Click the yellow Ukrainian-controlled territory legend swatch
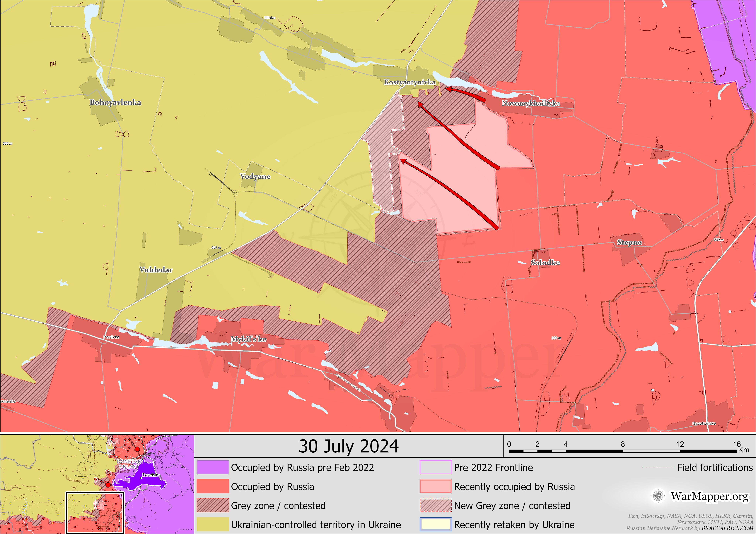The image size is (756, 534). (213, 524)
